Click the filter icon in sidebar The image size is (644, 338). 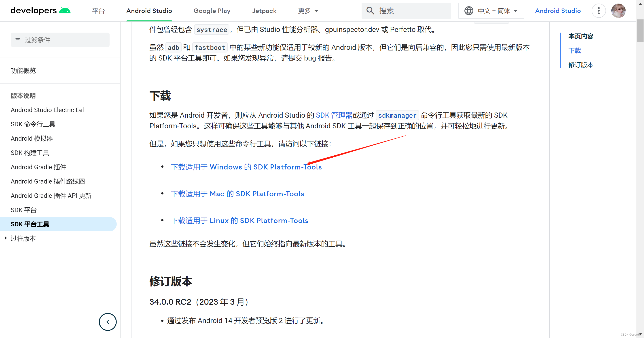pyautogui.click(x=18, y=40)
